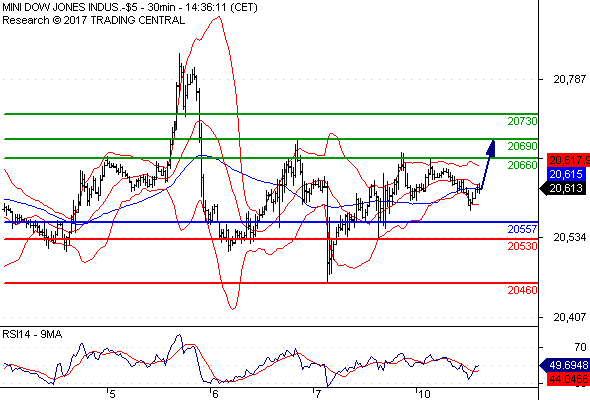Click the Research © 2017 TRADING CENTRAL text
The width and height of the screenshot is (590, 400).
pyautogui.click(x=93, y=20)
